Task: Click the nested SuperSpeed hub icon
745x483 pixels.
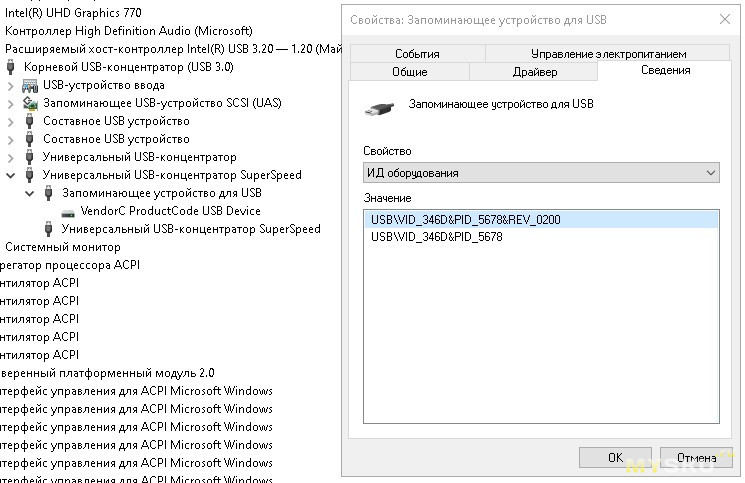Action: 48,229
